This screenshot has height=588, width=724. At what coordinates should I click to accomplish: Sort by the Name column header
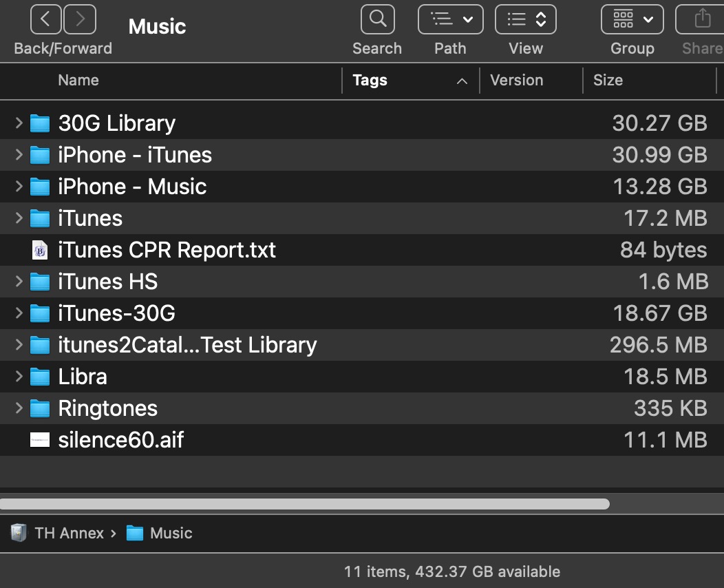point(78,81)
